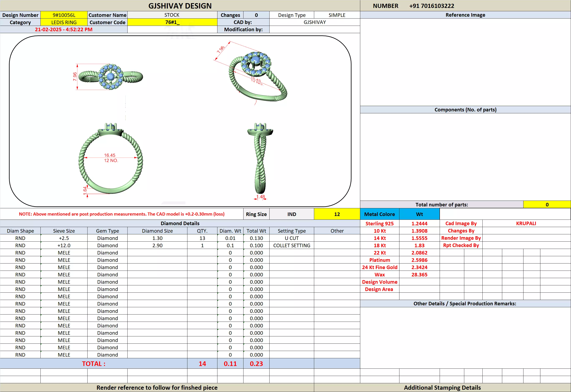571x392 pixels.
Task: Click the Metal Colore blue header
Action: pos(379,214)
